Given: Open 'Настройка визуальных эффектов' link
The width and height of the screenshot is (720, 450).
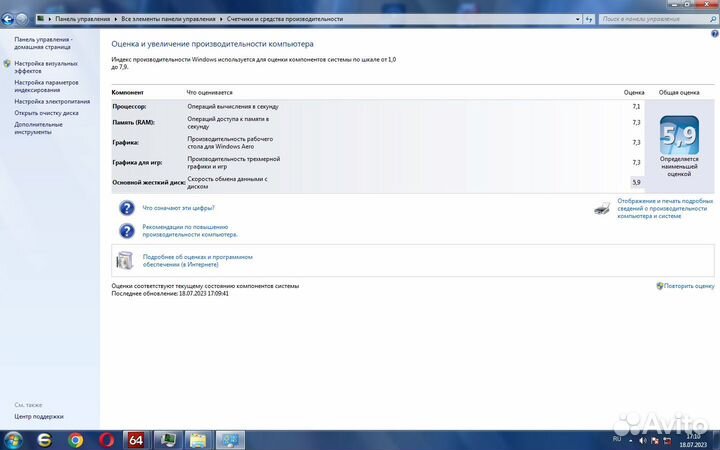Looking at the screenshot, I should (45, 67).
